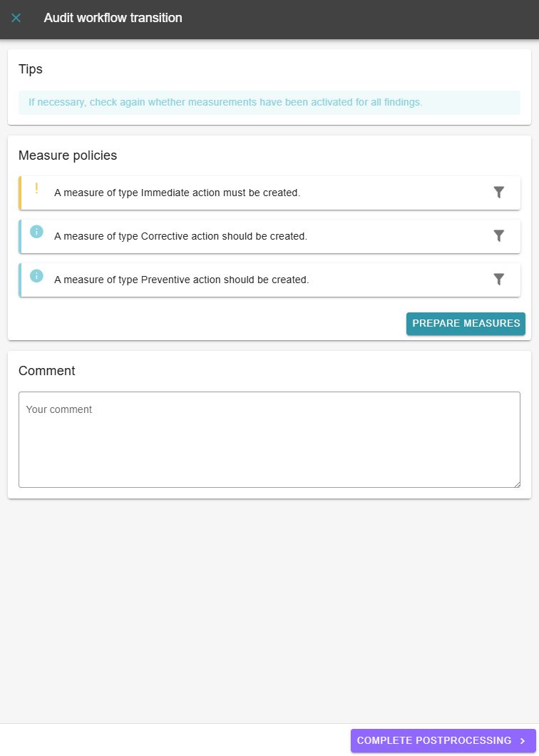The height and width of the screenshot is (756, 539).
Task: Filter findings for the Preventive action policy
Action: 499,280
